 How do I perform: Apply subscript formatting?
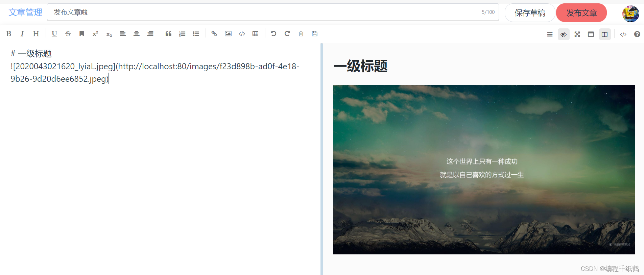(x=109, y=33)
